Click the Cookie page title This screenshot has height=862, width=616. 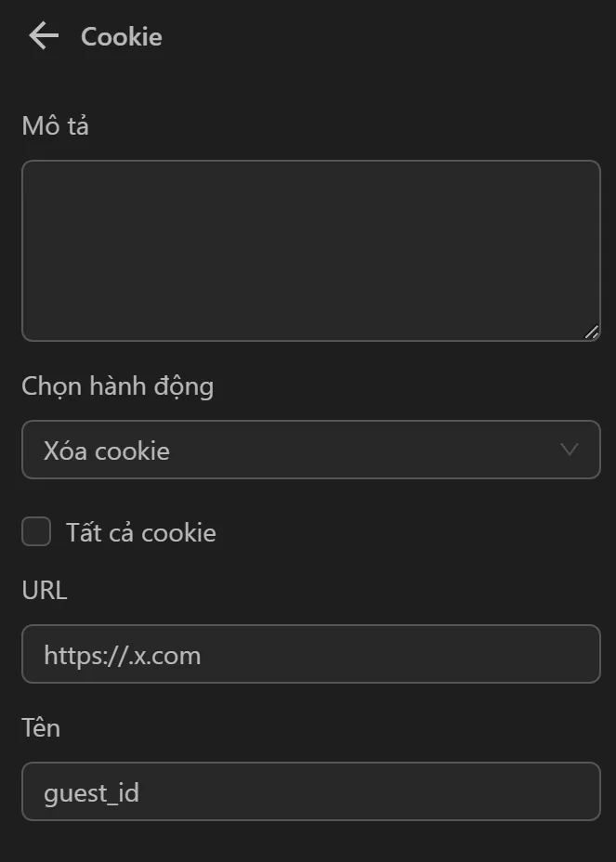[x=122, y=36]
